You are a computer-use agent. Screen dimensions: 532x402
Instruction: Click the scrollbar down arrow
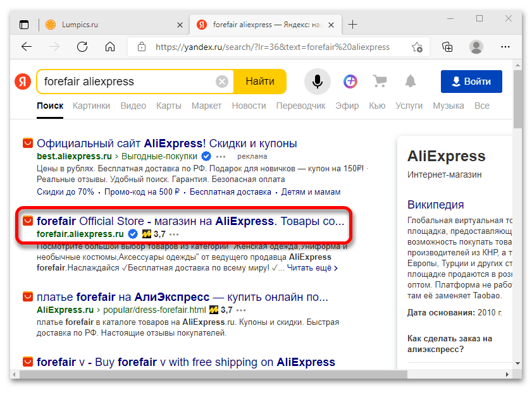(x=517, y=363)
